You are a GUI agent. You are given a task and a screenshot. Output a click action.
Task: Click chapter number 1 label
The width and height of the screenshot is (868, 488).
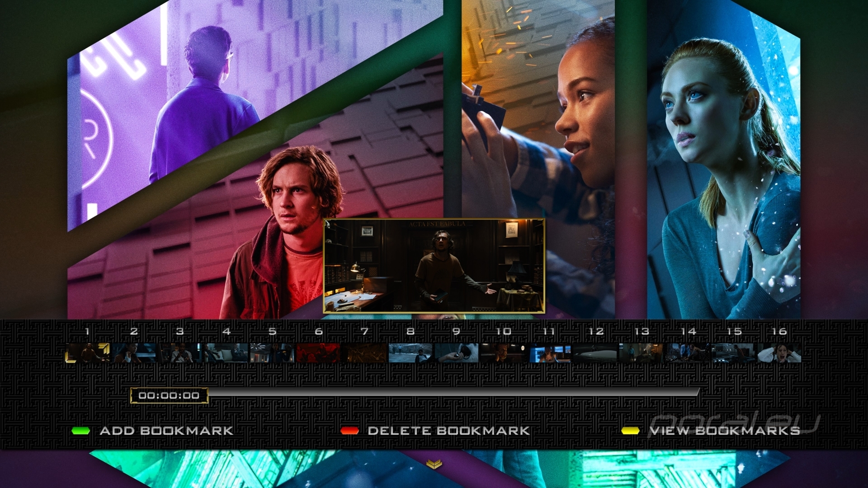[87, 332]
